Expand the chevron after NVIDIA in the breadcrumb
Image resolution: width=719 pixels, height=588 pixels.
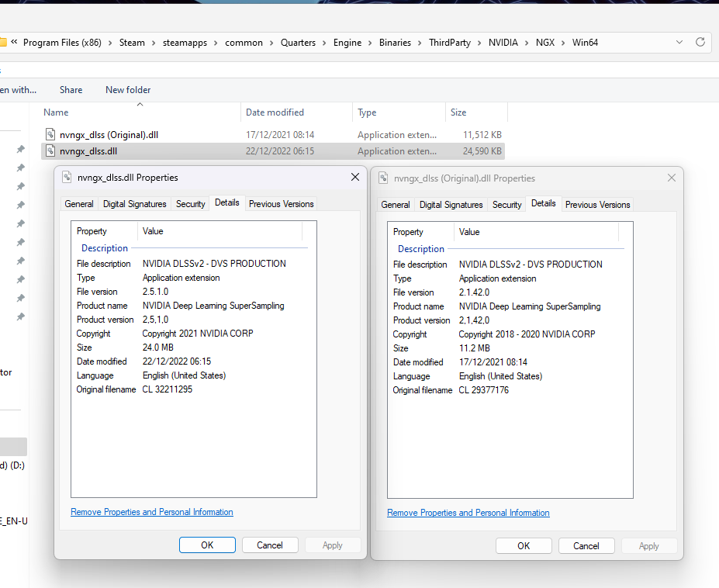(527, 43)
